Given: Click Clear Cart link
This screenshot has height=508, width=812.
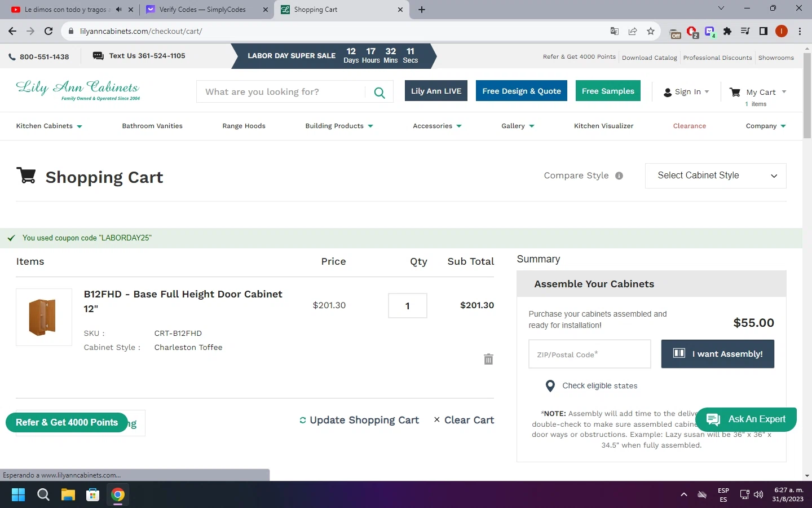Looking at the screenshot, I should point(464,420).
